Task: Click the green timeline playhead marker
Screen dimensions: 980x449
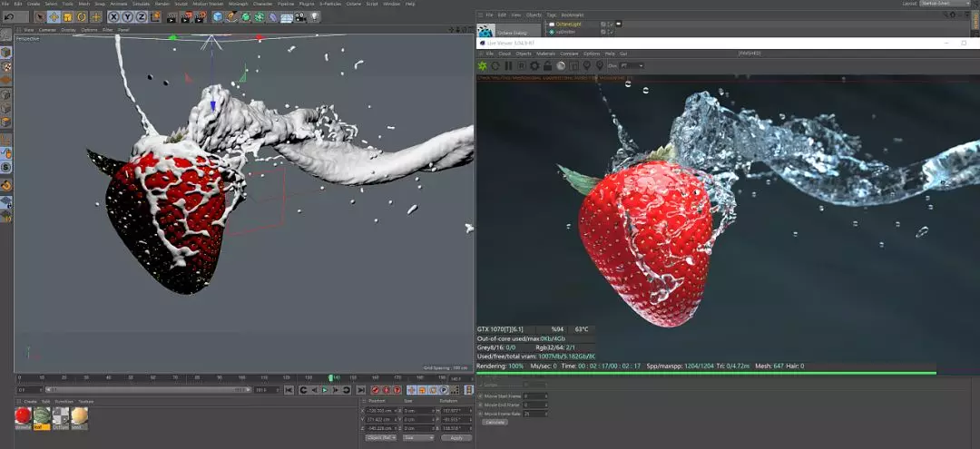Action: point(330,377)
